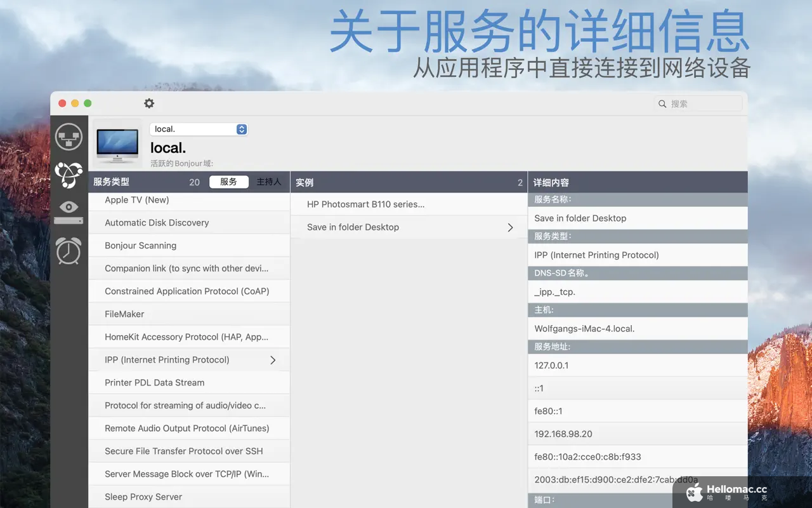Viewport: 812px width, 508px height.
Task: Select Automatic Disk Discovery row
Action: [x=189, y=223]
